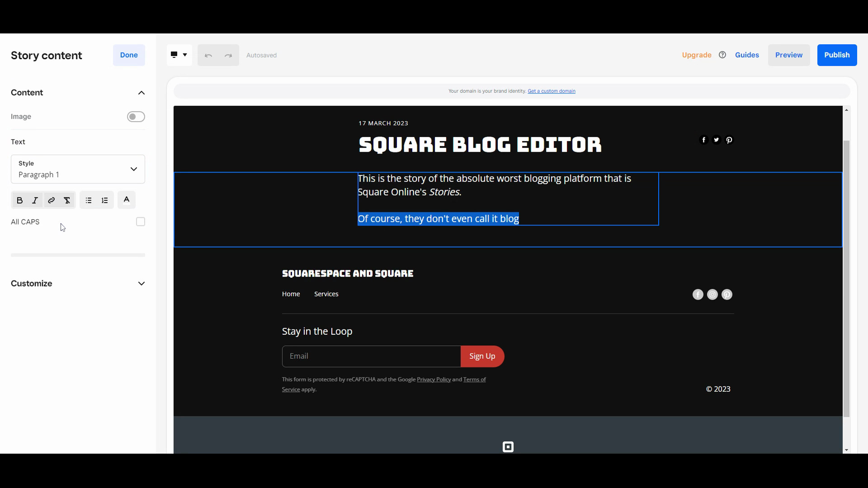
Task: Click the Email input field
Action: [x=371, y=357]
